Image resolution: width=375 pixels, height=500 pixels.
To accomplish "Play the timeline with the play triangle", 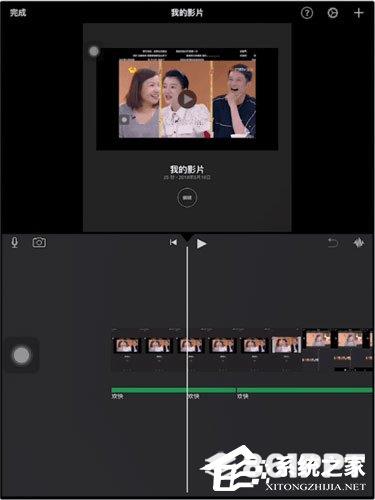I will (201, 244).
